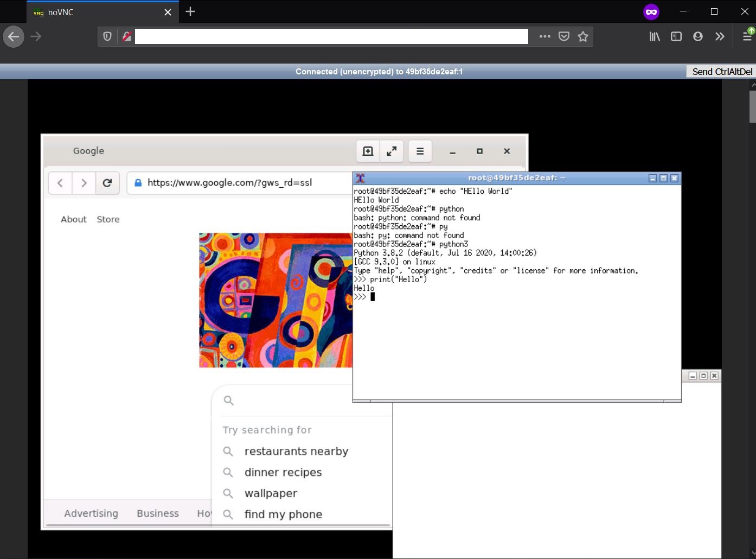756x559 pixels.
Task: Click the 'Connected (unencrypted)' status text
Action: click(x=379, y=72)
